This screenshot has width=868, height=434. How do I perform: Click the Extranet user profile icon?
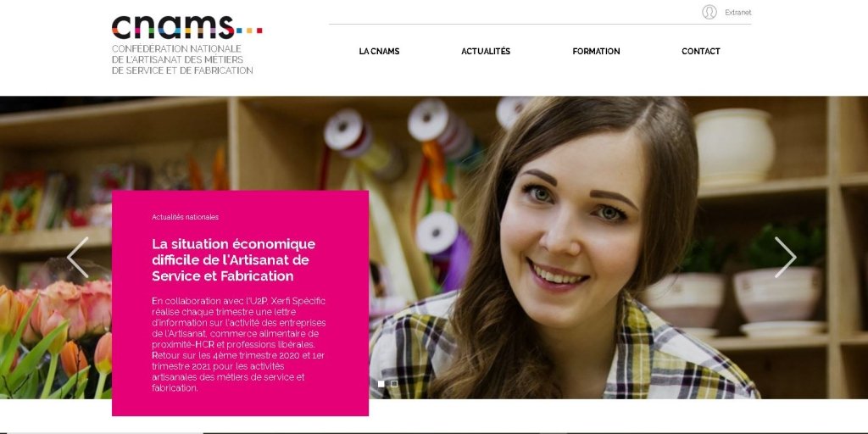[709, 12]
